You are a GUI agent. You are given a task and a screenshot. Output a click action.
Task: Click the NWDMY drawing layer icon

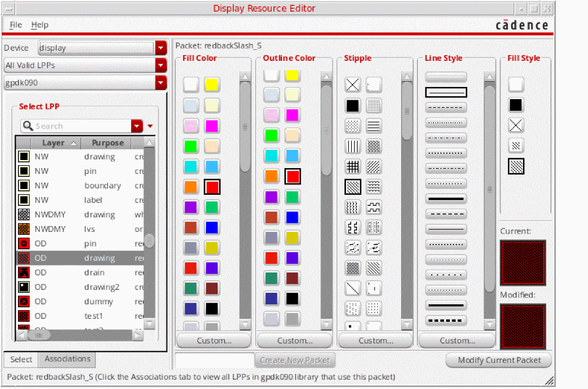coord(24,215)
